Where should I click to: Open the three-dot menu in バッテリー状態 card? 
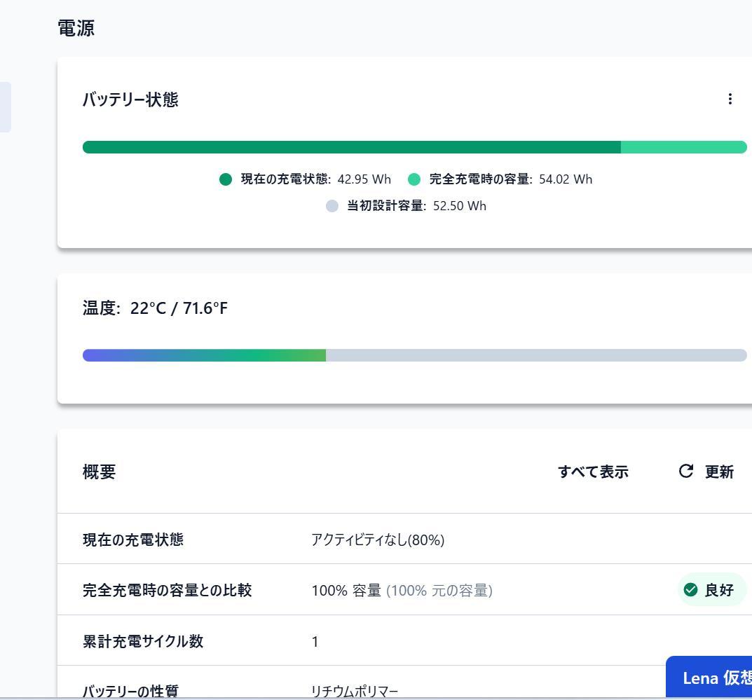click(x=730, y=99)
